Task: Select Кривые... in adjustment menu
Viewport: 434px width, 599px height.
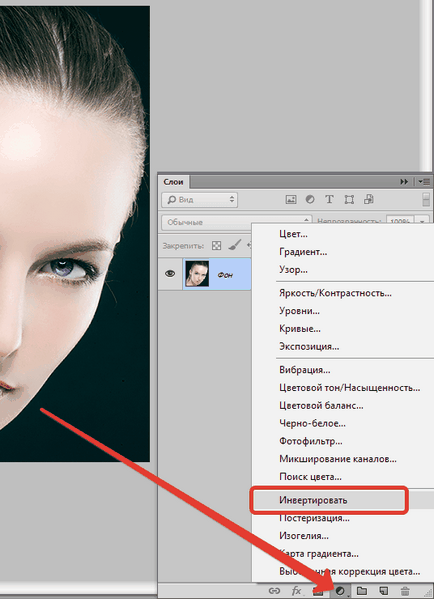Action: (300, 329)
